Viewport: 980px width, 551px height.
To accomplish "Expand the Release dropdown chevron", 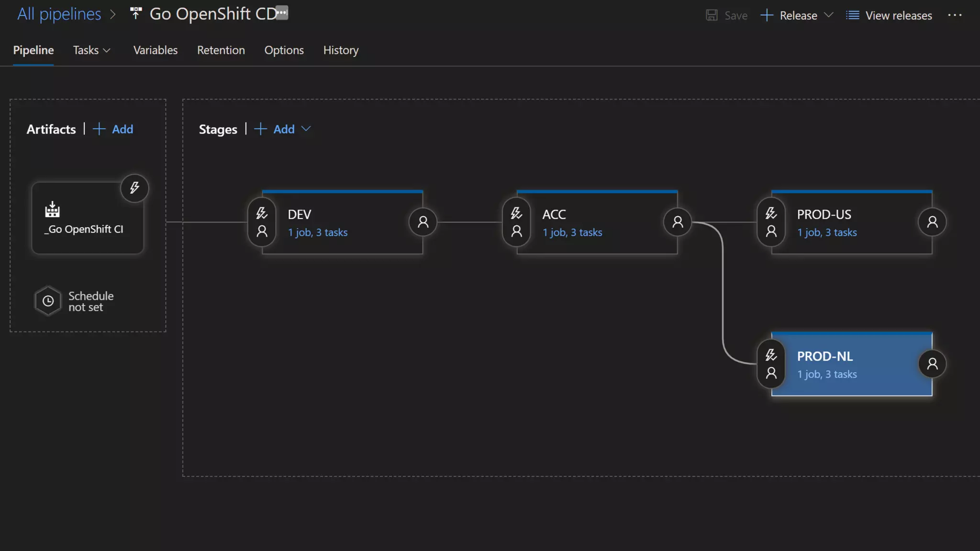I will point(829,15).
